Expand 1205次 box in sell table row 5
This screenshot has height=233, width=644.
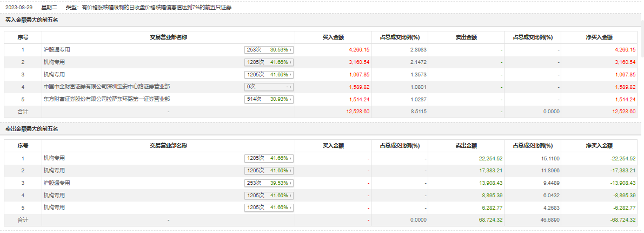(x=269, y=208)
